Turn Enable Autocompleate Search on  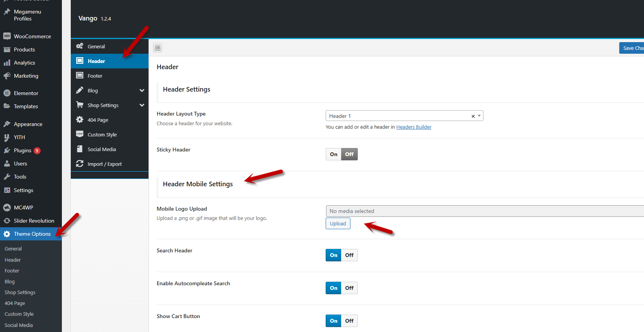[x=333, y=288]
